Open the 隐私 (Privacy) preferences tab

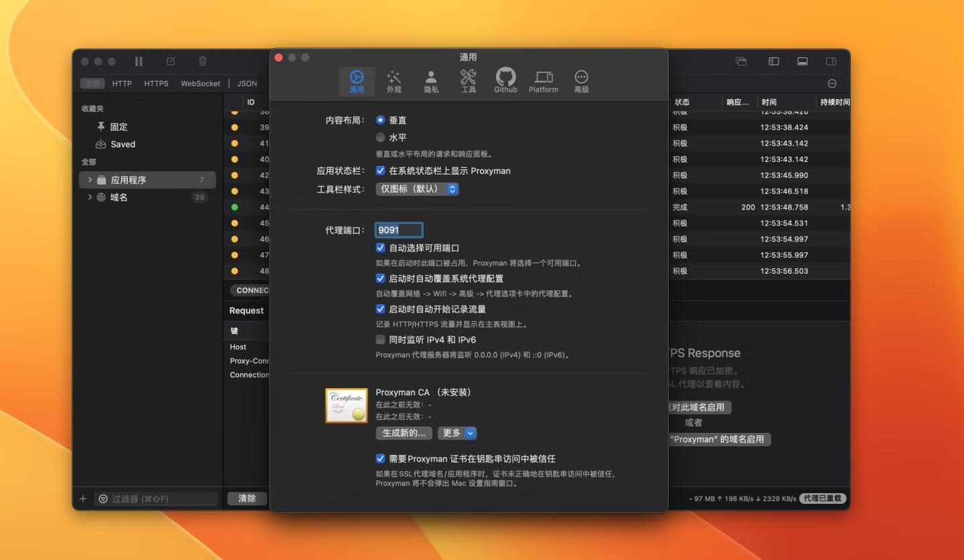431,82
